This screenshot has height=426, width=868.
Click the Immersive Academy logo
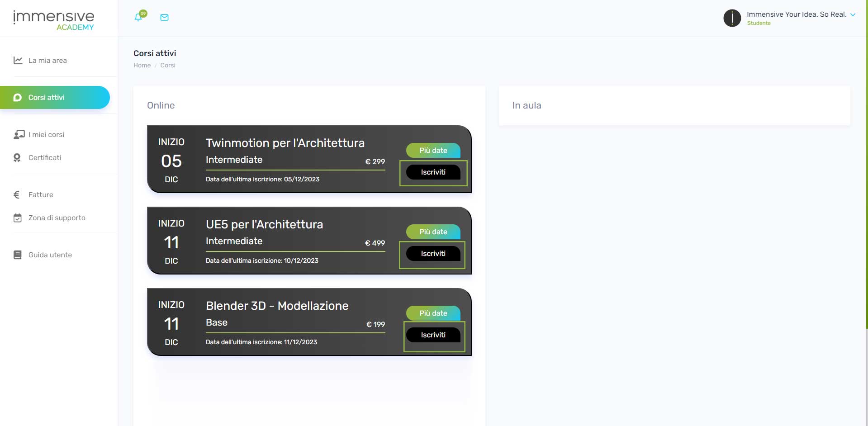54,20
